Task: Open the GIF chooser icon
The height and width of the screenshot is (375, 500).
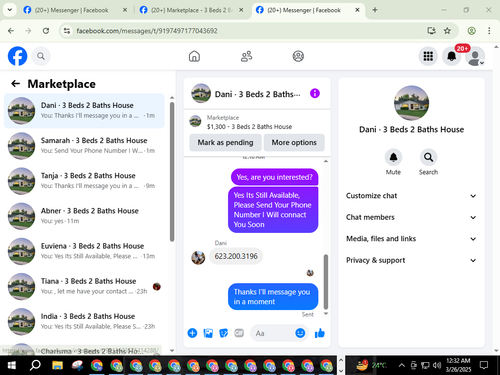Action: (x=239, y=333)
